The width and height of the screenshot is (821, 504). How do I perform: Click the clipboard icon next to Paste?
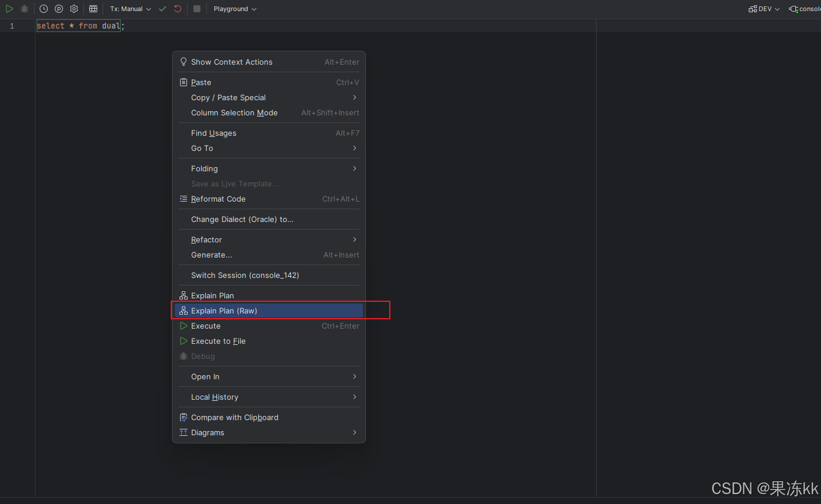tap(184, 82)
